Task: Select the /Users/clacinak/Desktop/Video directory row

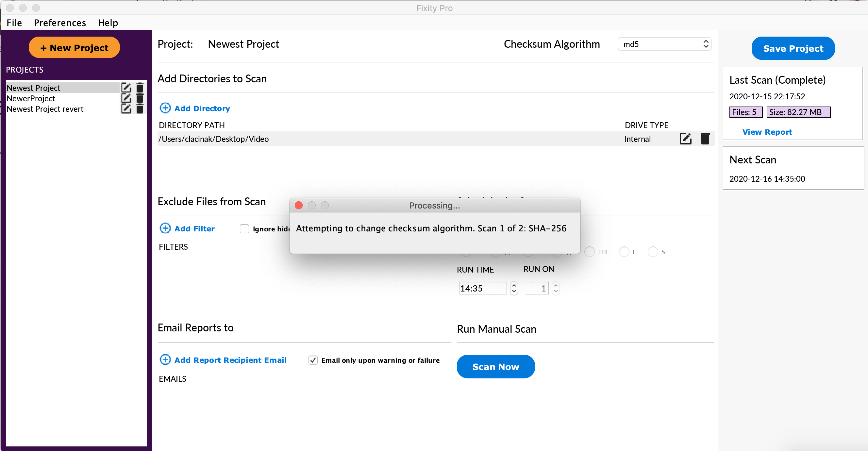Action: (436, 139)
